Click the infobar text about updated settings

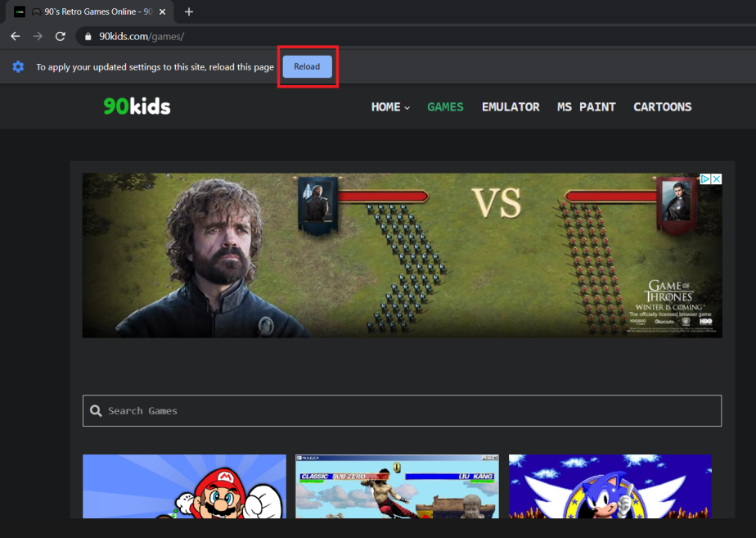point(155,67)
